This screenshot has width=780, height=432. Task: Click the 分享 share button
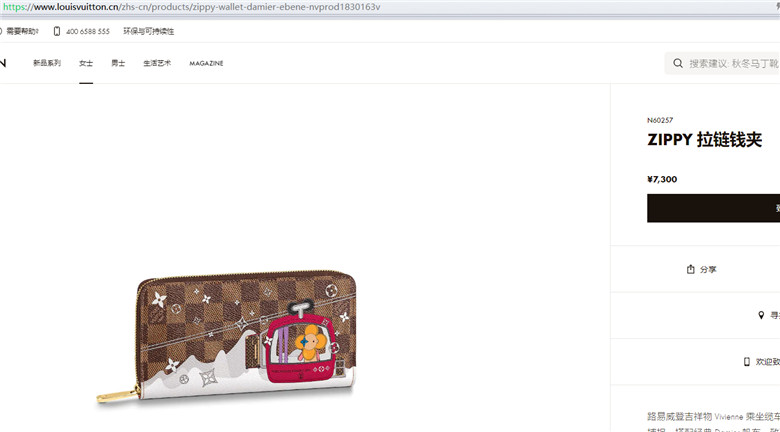701,269
